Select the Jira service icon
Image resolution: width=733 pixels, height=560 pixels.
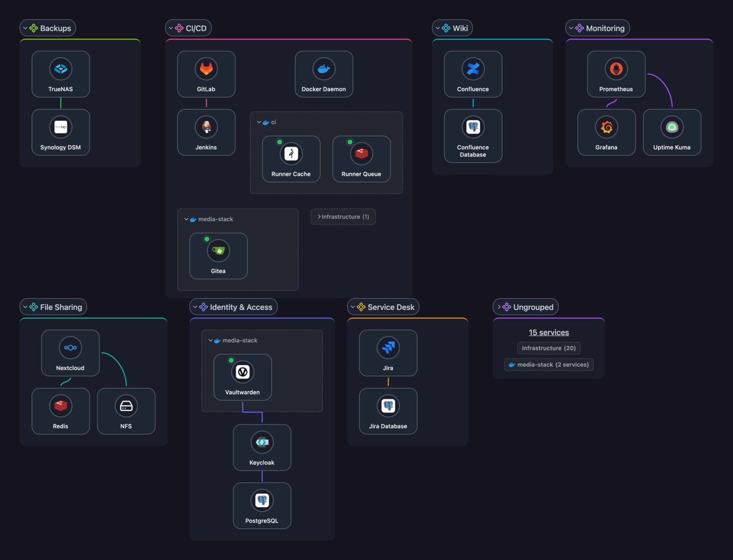(388, 348)
